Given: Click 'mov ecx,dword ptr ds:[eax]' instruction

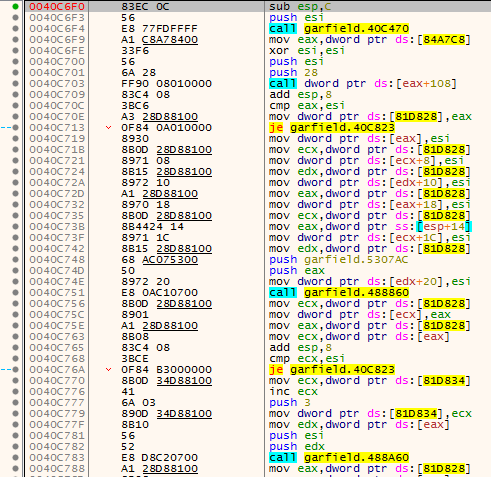Looking at the screenshot, I should 359,337.
